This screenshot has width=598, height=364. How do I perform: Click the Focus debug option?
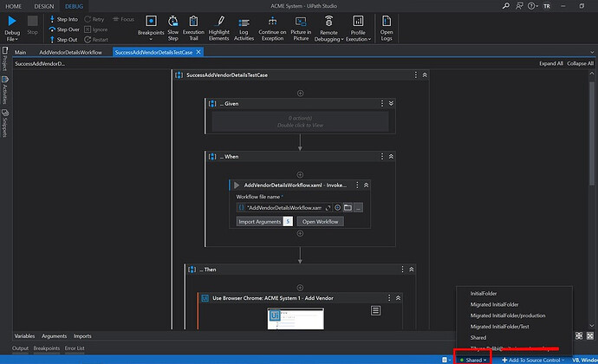[x=123, y=19]
